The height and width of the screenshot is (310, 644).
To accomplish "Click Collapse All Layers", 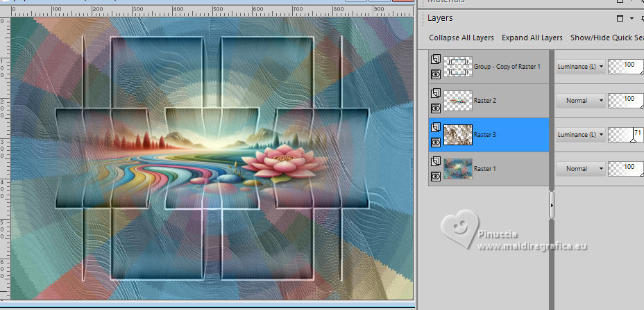I will click(x=461, y=38).
